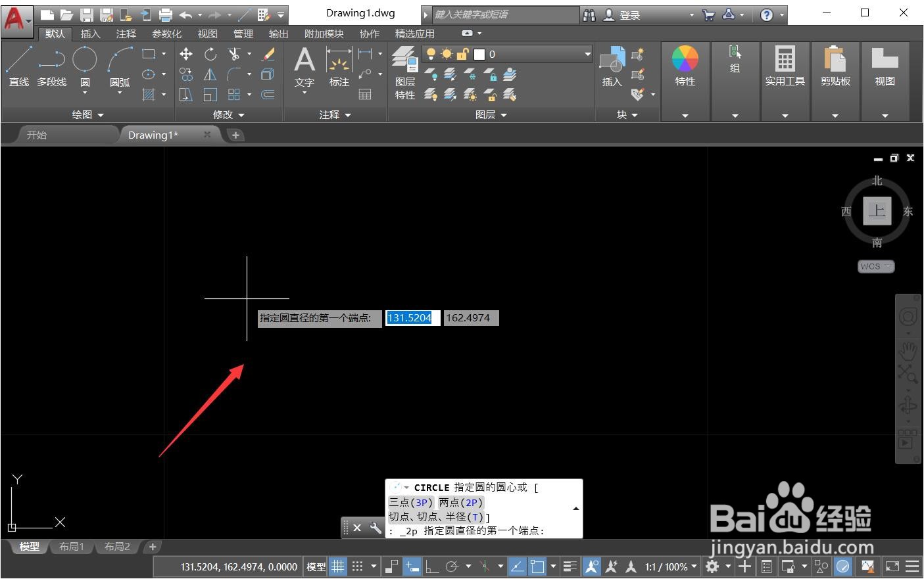Click the layer color white swatch
The height and width of the screenshot is (579, 924).
tap(479, 54)
